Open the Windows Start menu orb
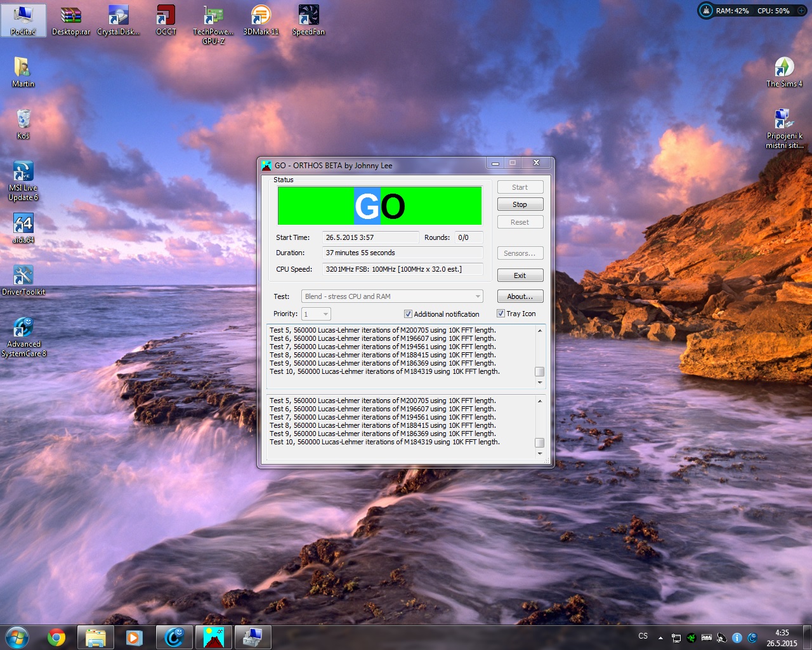 coord(16,637)
